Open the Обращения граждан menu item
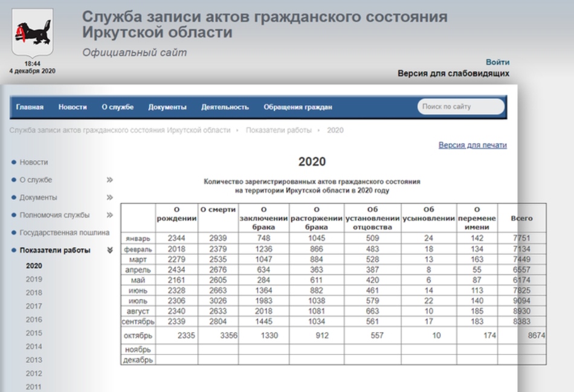This screenshot has width=574, height=392. click(298, 108)
